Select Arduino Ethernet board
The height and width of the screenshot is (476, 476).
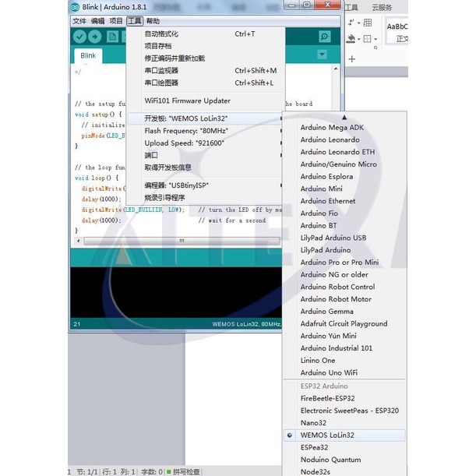click(344, 201)
